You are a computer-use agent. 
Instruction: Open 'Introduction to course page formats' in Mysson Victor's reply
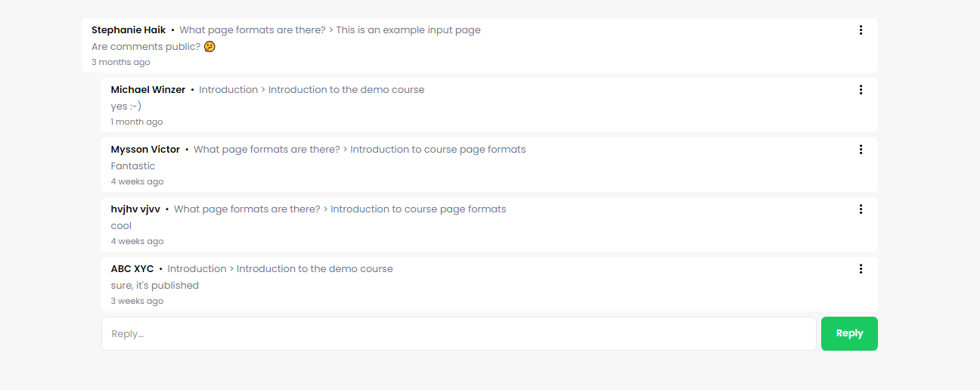(x=438, y=150)
